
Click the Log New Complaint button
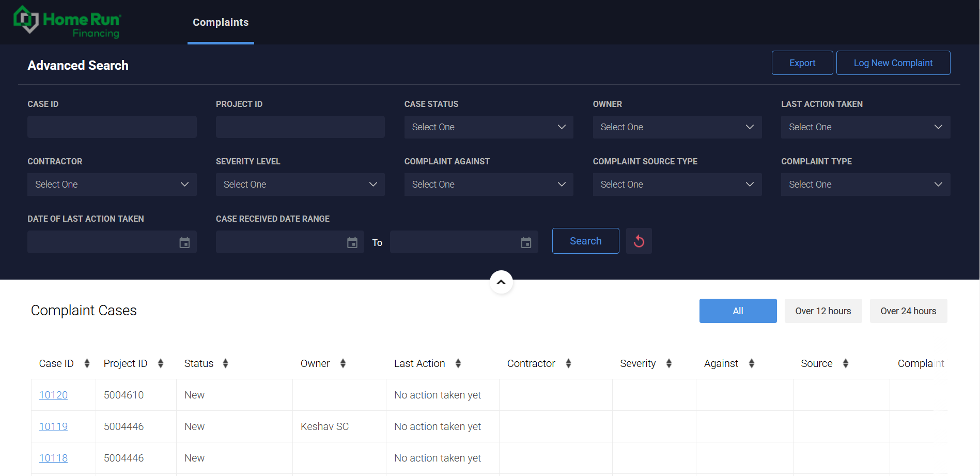(x=893, y=63)
